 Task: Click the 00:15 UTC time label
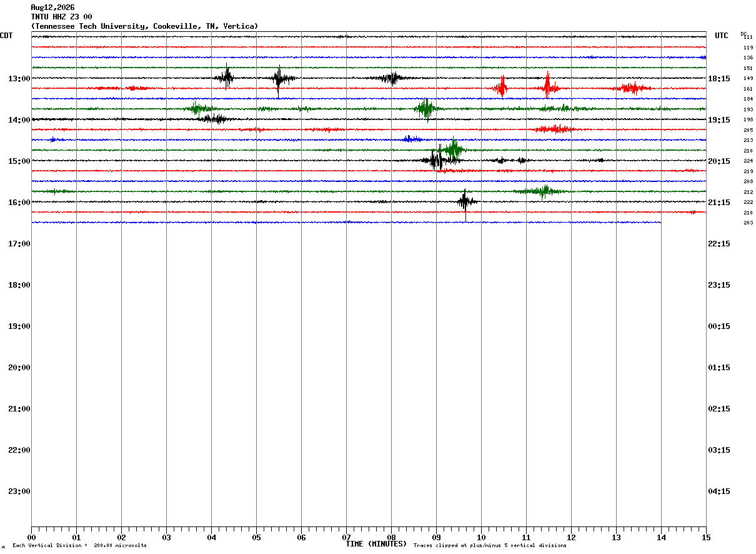(x=719, y=326)
